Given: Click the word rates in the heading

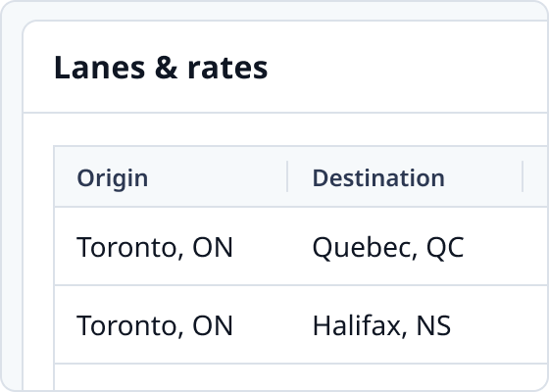Looking at the screenshot, I should pyautogui.click(x=227, y=68).
